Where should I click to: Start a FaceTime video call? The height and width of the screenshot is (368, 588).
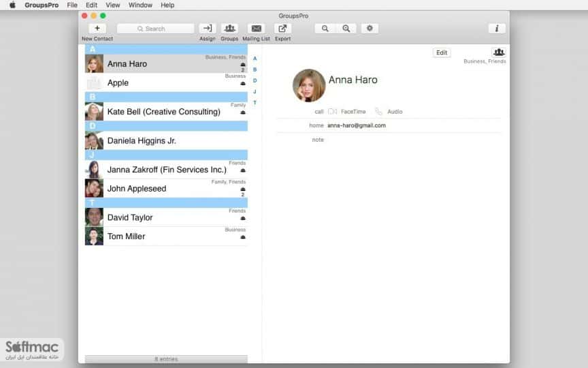coord(347,112)
